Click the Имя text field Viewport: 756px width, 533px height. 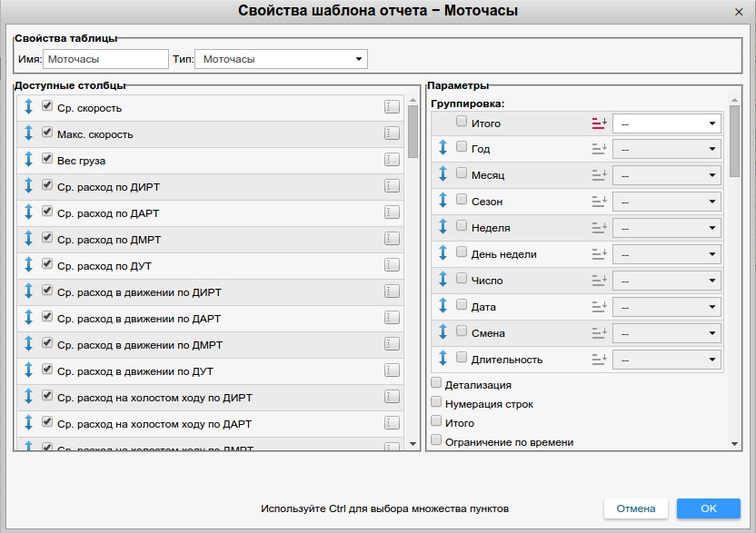(105, 60)
